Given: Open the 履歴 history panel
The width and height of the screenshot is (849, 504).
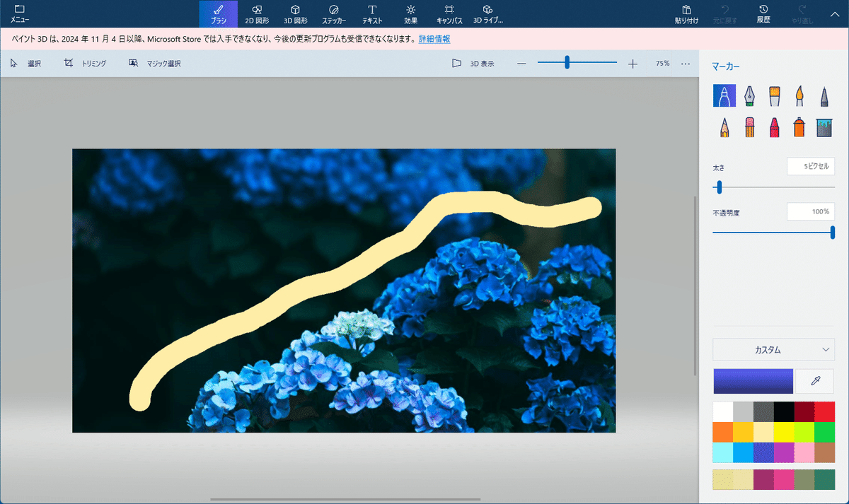Looking at the screenshot, I should tap(763, 13).
